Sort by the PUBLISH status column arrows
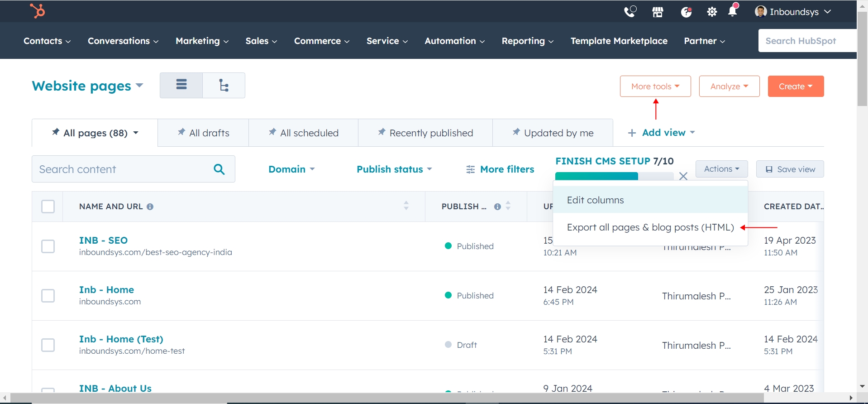Image resolution: width=868 pixels, height=404 pixels. pos(508,206)
